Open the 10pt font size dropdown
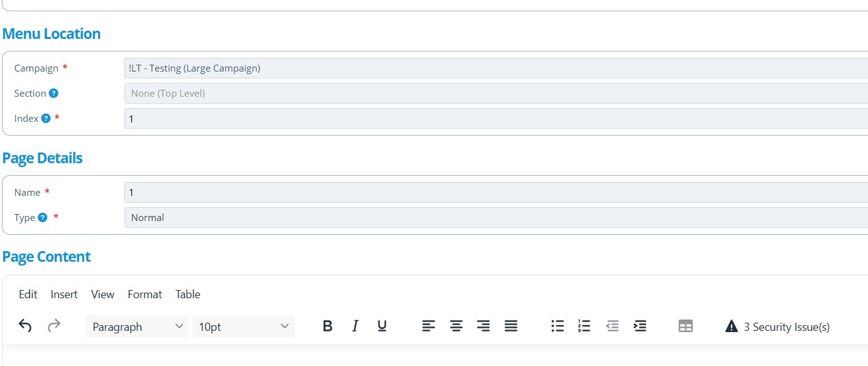 tap(243, 326)
